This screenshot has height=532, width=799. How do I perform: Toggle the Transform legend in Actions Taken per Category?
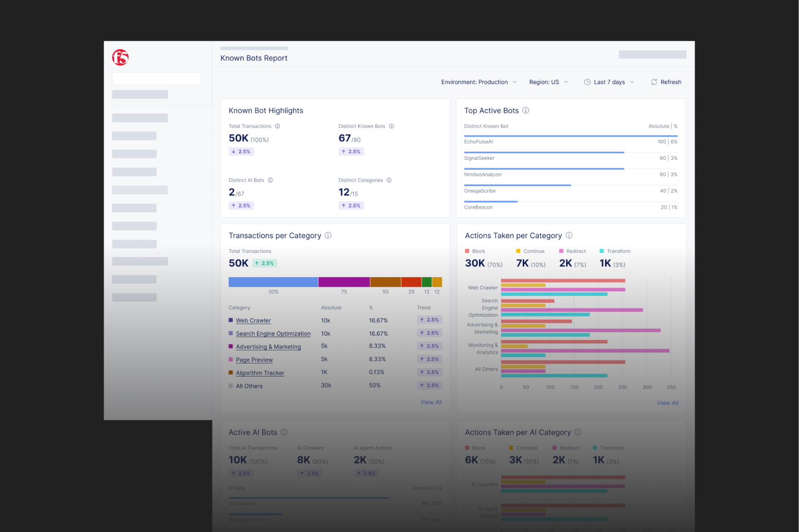(x=615, y=251)
